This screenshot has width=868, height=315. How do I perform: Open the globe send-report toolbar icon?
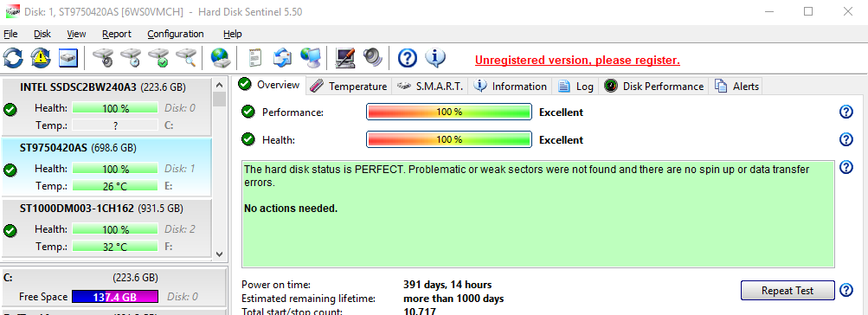(x=221, y=58)
